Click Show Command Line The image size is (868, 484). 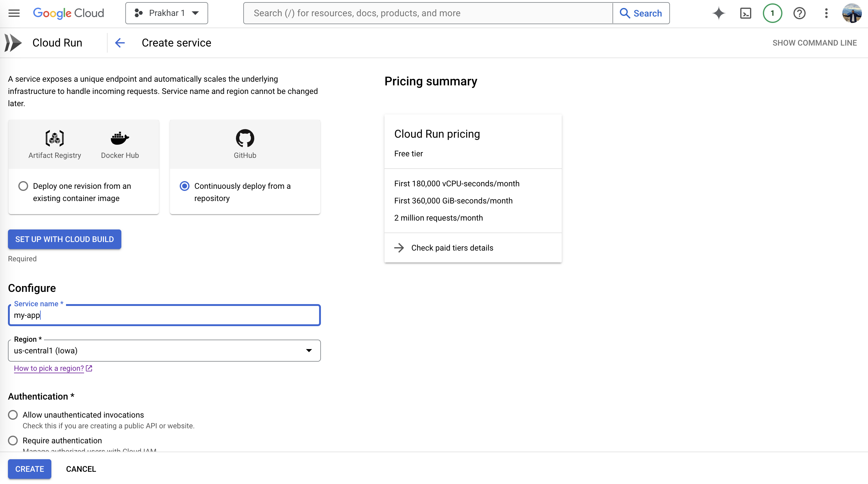[x=814, y=43]
